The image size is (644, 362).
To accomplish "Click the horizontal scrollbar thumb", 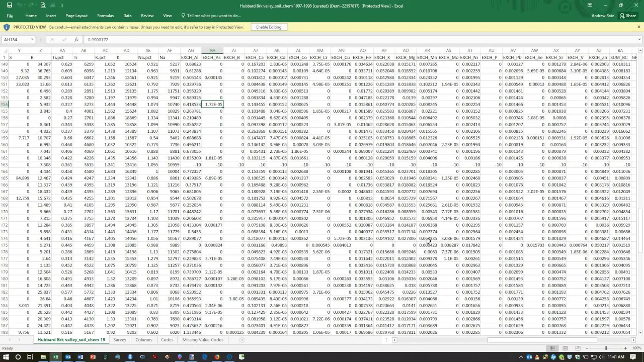I will pyautogui.click(x=542, y=340).
